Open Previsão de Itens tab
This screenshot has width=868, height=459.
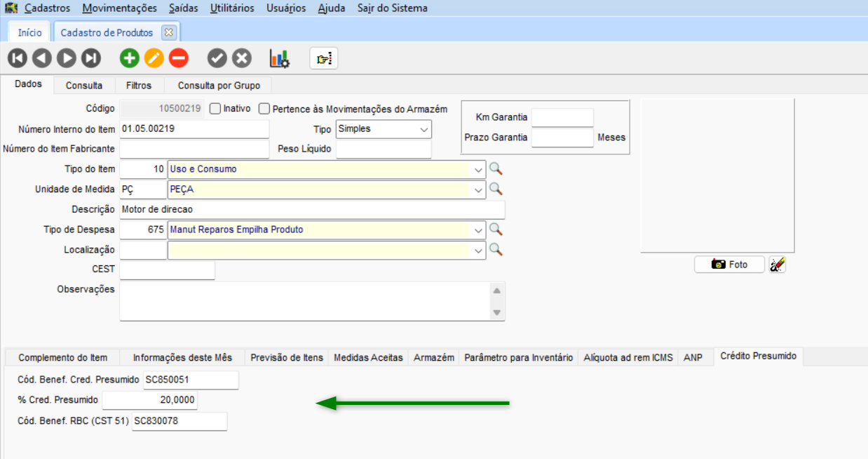coord(287,357)
